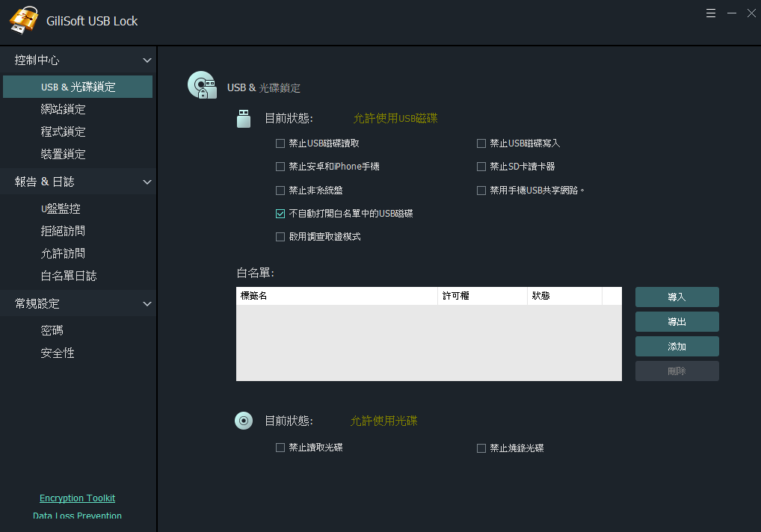761x532 pixels.
Task: Collapse the 常規設定 section
Action: coord(147,304)
